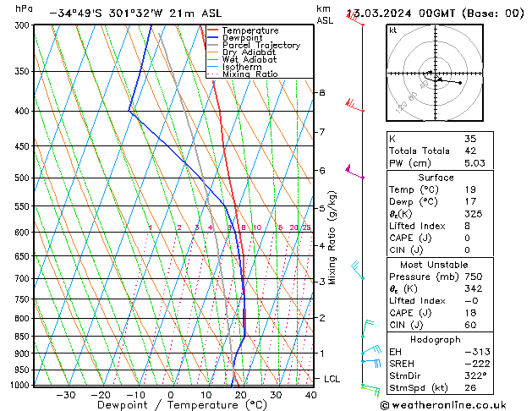Viewport: 532px width, 411px height.
Task: Click the 900 hPa cyan wind barb
Action: tap(371, 350)
